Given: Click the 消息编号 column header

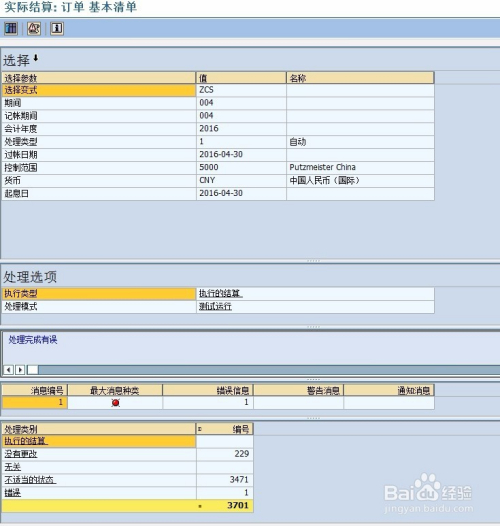Looking at the screenshot, I should [35, 390].
